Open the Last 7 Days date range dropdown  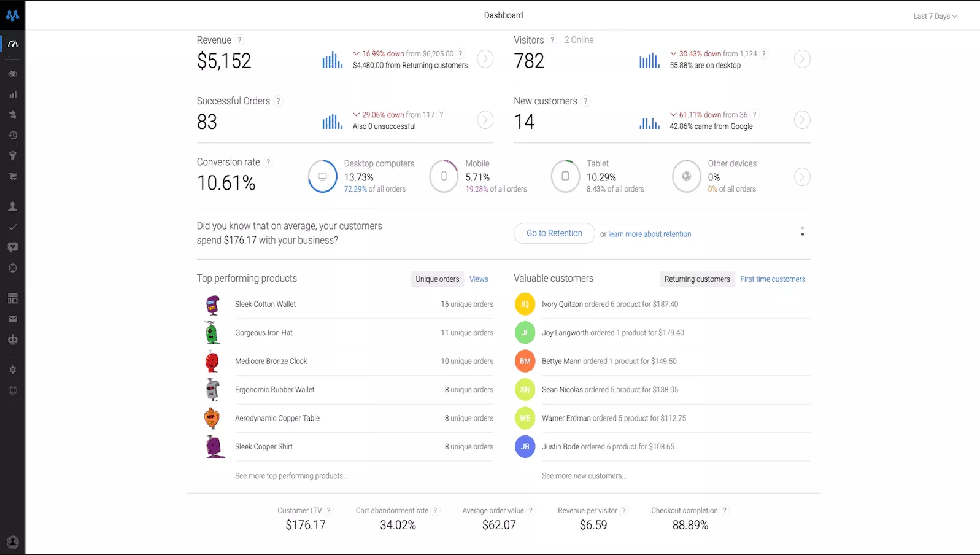point(935,16)
